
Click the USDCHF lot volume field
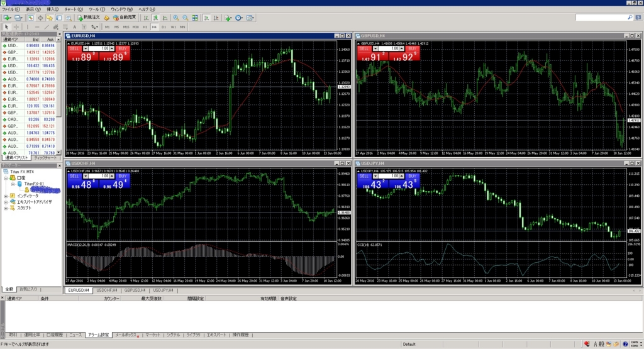99,176
